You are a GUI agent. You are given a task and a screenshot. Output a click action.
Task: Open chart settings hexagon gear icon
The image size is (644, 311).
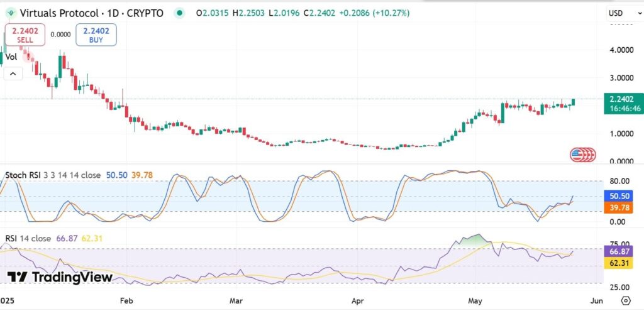[625, 300]
